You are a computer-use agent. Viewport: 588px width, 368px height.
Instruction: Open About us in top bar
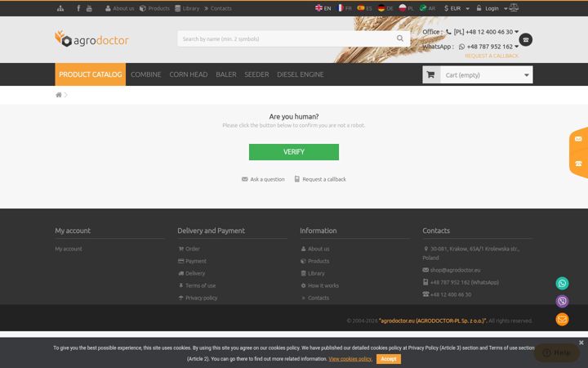click(x=119, y=8)
